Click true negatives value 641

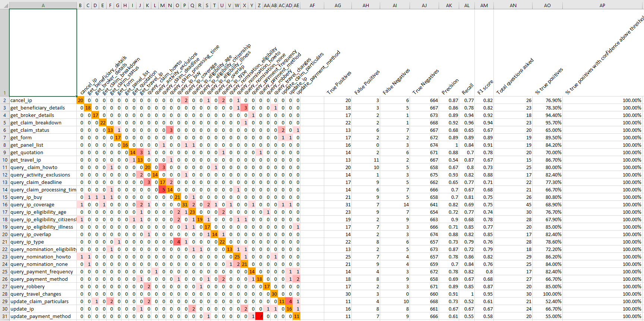(x=424, y=204)
